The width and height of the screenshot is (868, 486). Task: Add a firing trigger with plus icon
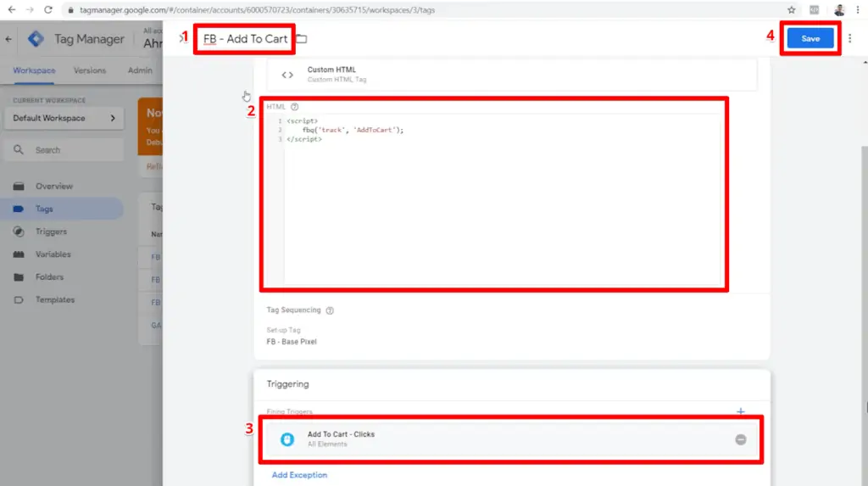(741, 411)
